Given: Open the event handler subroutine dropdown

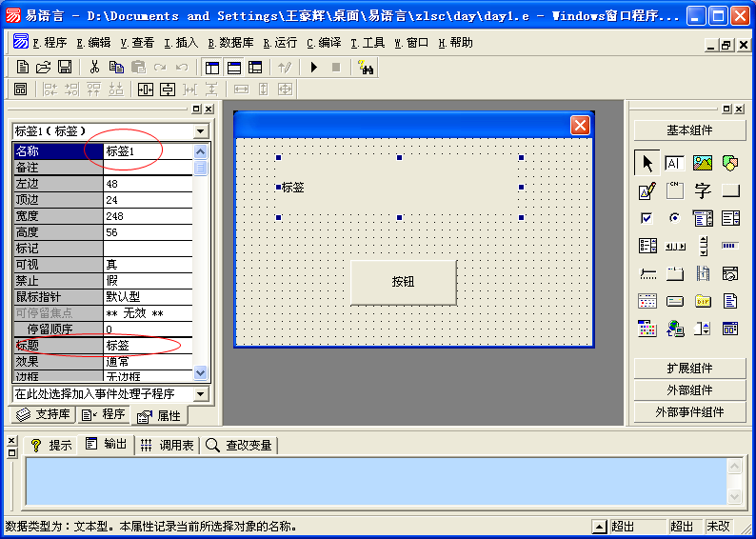Looking at the screenshot, I should [200, 393].
